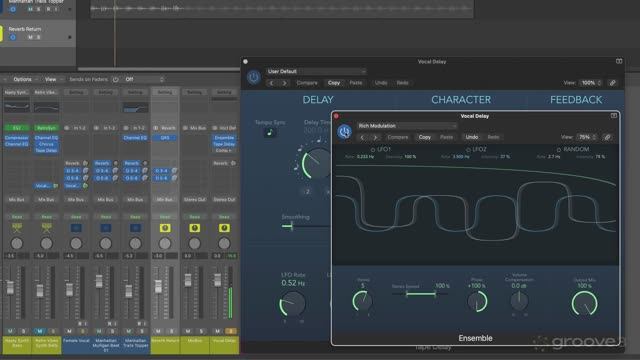Go to next preset in Tape Delay window
This screenshot has height=360, width=640.
point(284,83)
